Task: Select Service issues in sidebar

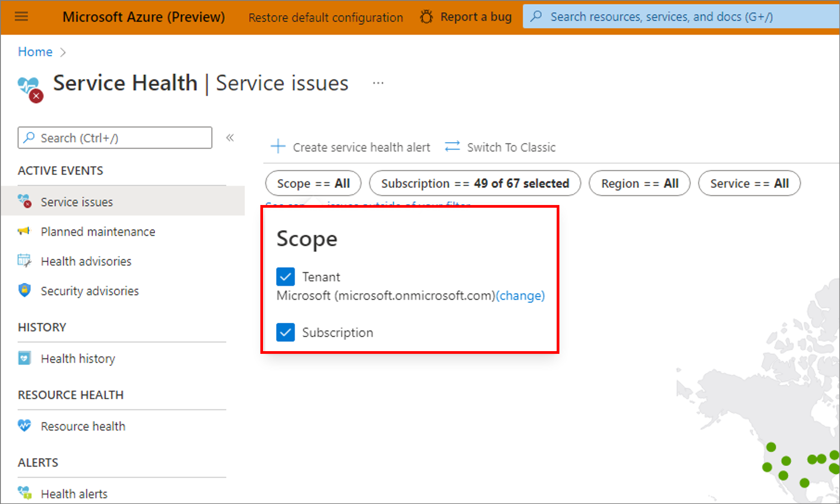Action: (123, 201)
